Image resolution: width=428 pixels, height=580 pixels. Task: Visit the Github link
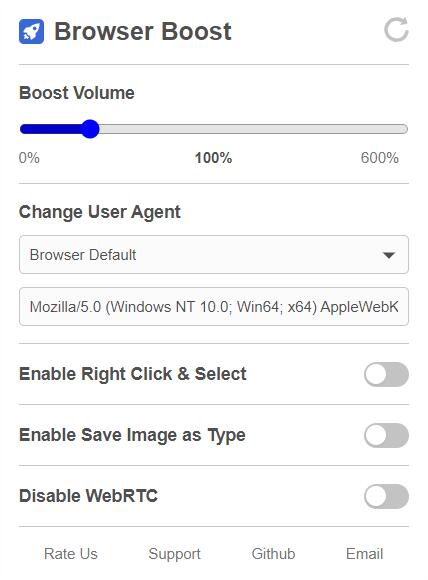coord(273,554)
